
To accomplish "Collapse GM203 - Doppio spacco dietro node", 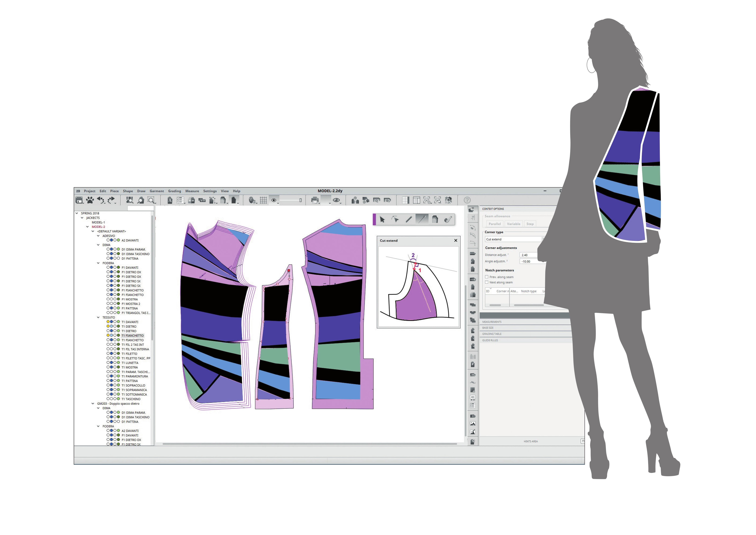I will [x=93, y=404].
